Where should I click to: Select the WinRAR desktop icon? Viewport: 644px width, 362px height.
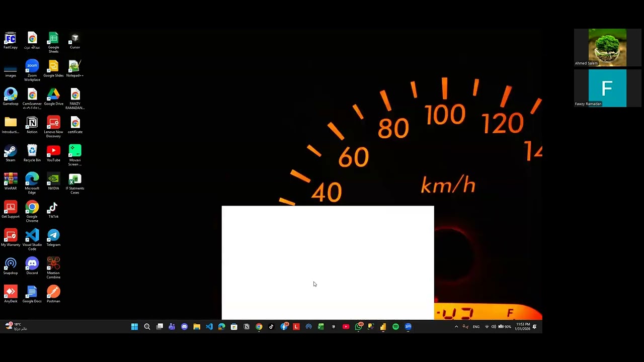[11, 182]
